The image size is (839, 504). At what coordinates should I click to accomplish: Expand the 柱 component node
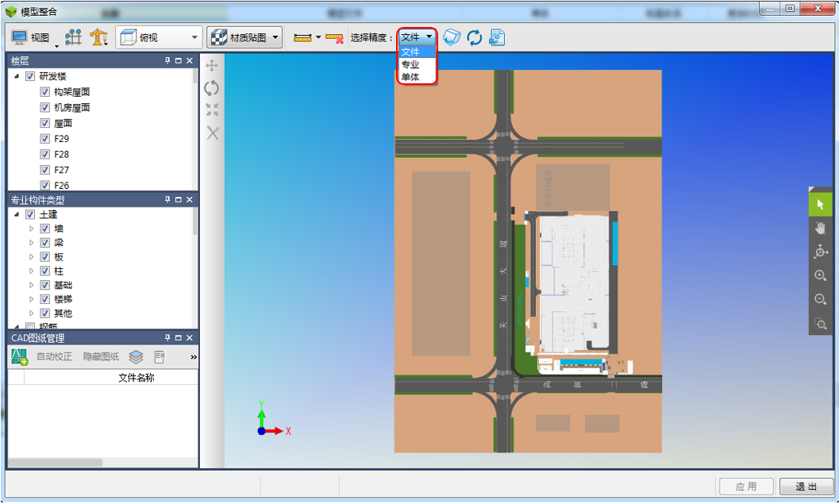31,271
